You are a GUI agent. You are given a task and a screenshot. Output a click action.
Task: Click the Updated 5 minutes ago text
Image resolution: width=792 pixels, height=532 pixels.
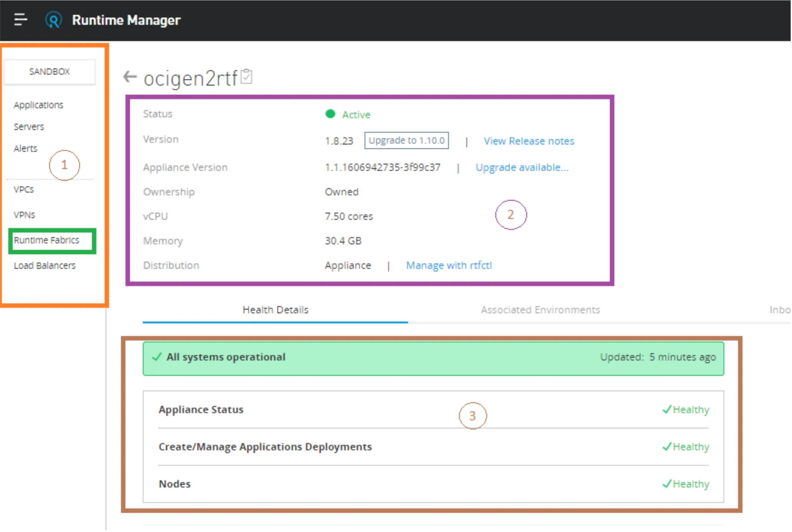coord(658,357)
